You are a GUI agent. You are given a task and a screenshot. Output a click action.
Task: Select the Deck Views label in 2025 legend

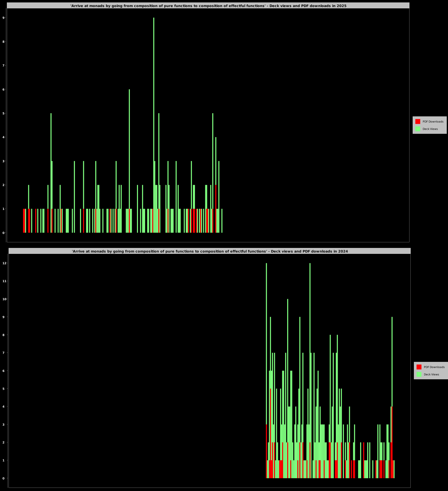click(430, 129)
